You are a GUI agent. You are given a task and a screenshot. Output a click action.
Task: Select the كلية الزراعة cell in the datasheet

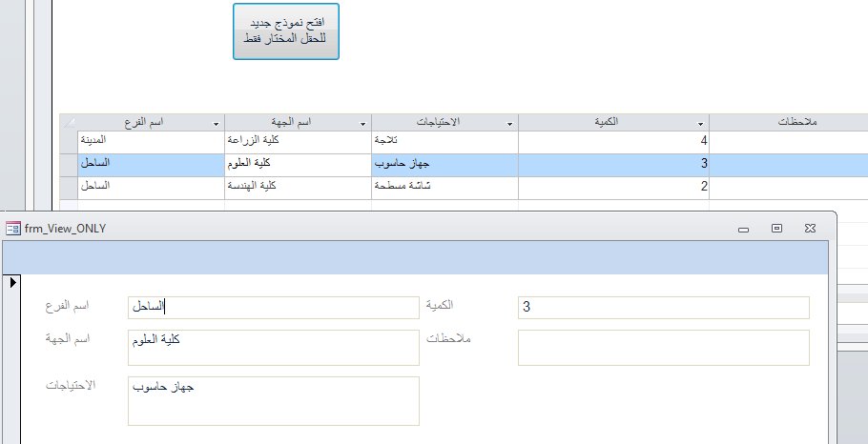tap(298, 142)
